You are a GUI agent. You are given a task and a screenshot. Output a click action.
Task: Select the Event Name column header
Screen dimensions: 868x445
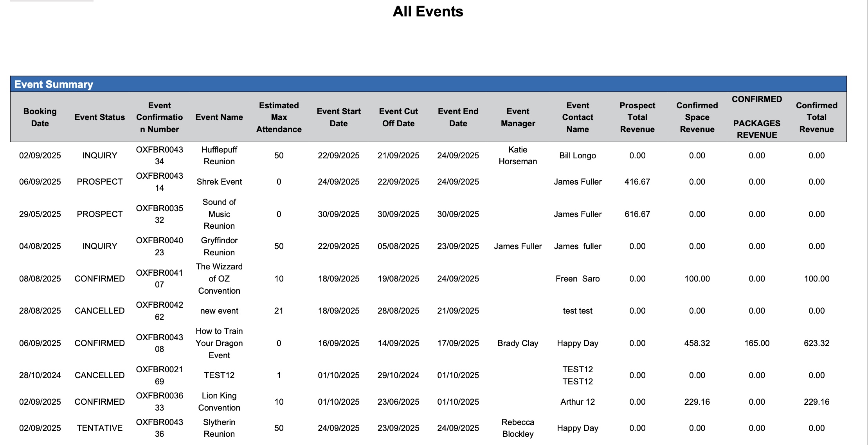(x=219, y=117)
